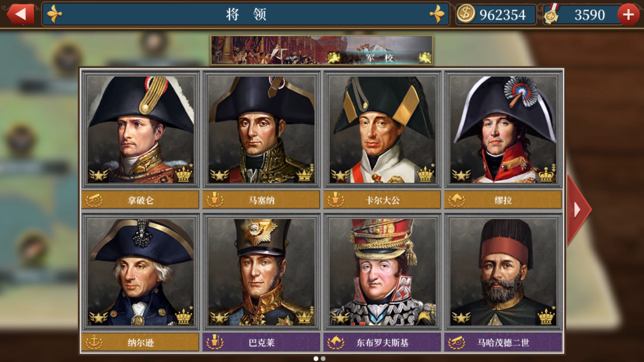Image resolution: width=644 pixels, height=362 pixels.
Task: Select the first page indicator dot
Action: tap(316, 358)
